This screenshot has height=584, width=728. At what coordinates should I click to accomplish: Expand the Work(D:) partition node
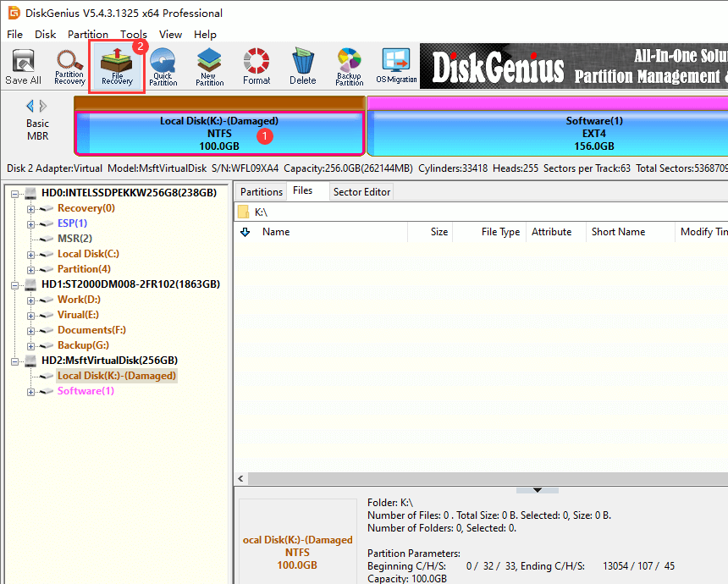tap(31, 300)
